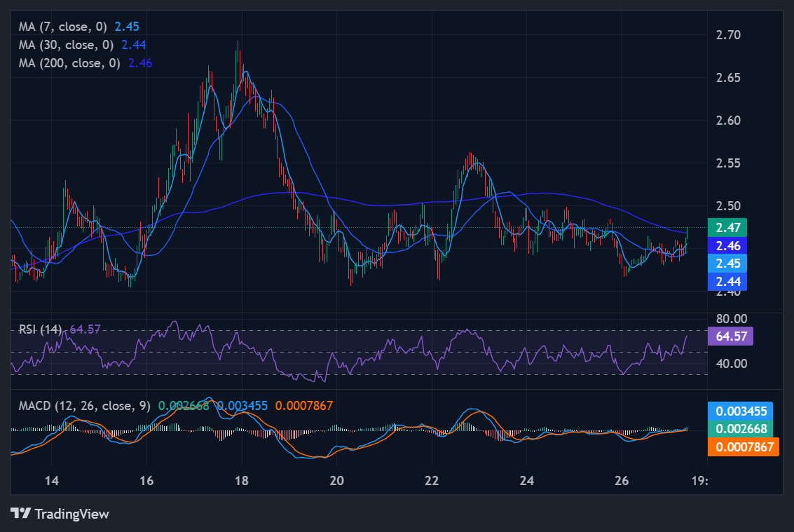The image size is (794, 532).
Task: Click the 2.46 MA 200 price tag
Action: 727,245
